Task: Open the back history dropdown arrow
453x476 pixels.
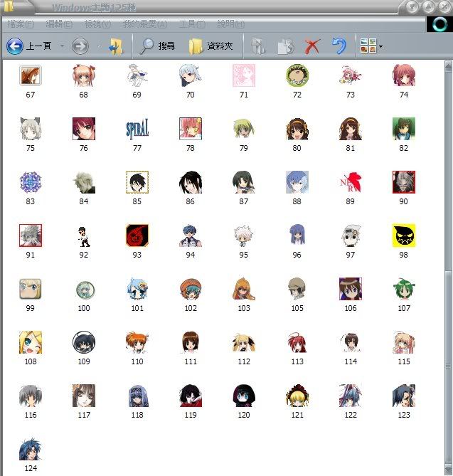Action: coord(62,46)
